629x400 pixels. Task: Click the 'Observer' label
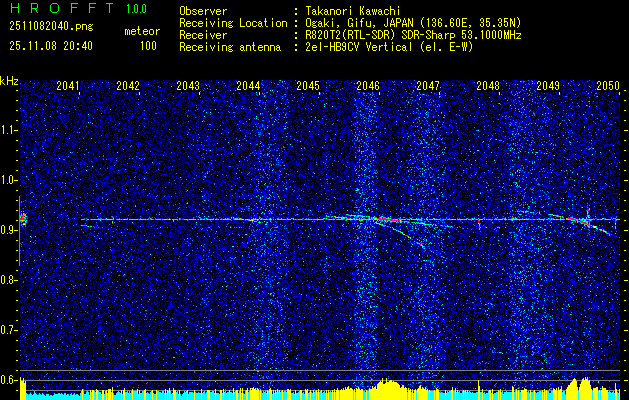tap(203, 11)
